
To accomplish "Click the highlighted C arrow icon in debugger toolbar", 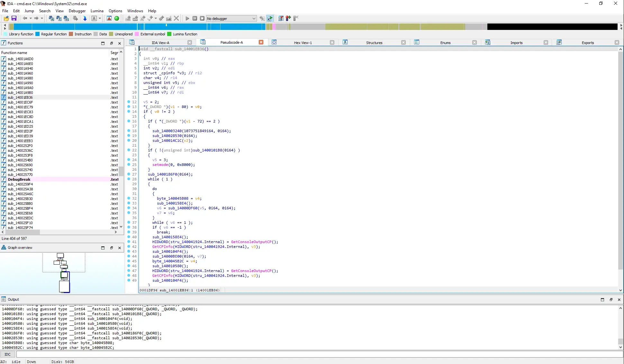I will pyautogui.click(x=270, y=18).
